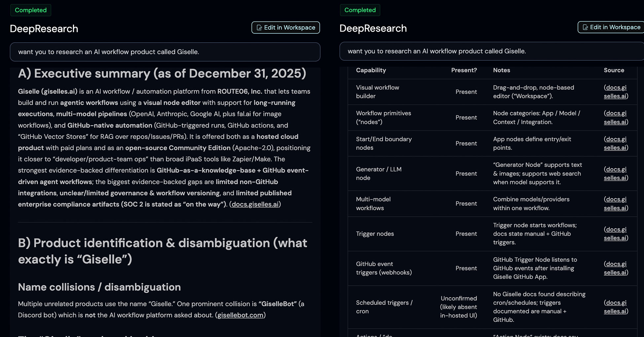This screenshot has width=644, height=337.
Task: Open source link for Multi-model workflows row
Action: click(616, 204)
